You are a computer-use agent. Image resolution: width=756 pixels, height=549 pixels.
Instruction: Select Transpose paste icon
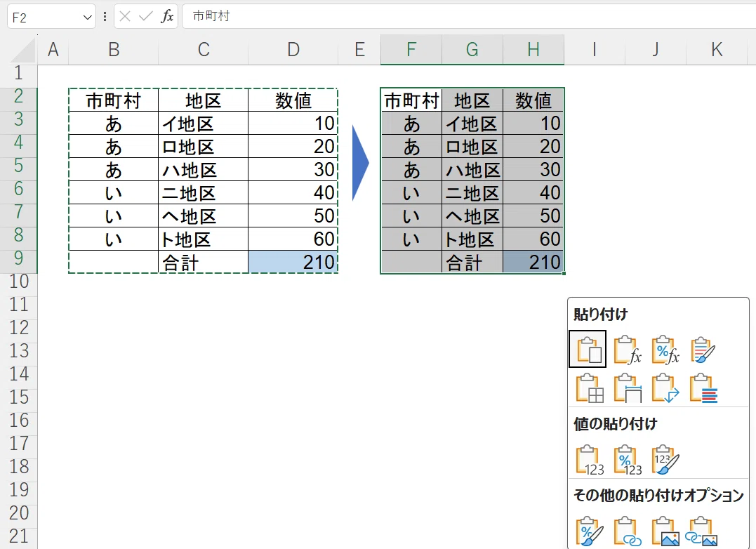pos(665,388)
